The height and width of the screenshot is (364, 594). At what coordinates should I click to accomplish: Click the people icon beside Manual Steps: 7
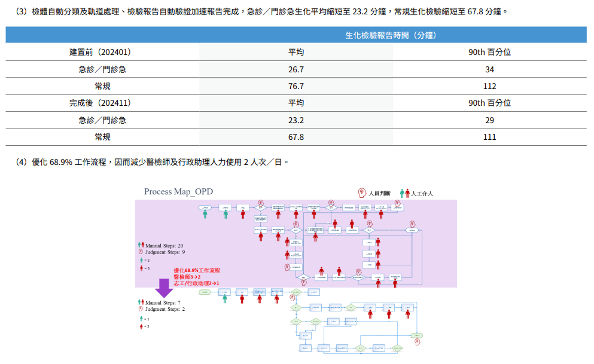141,302
